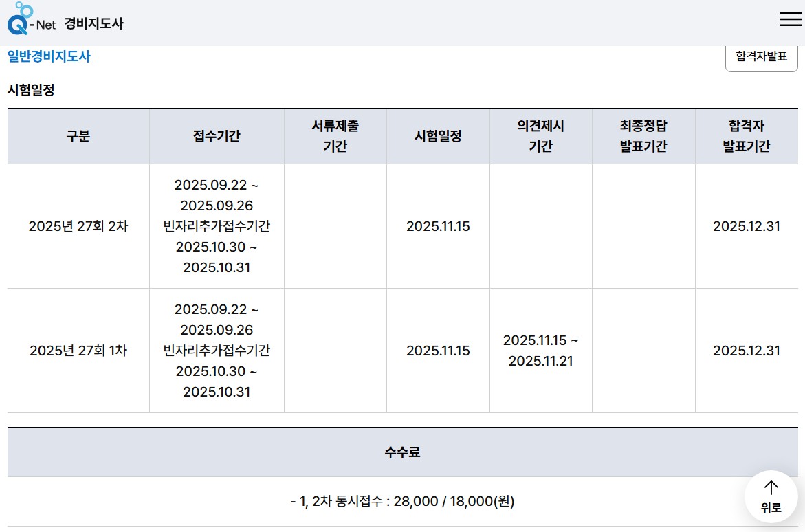Click the 수수료 section bar
Image resolution: width=805 pixels, height=532 pixels.
pos(402,451)
